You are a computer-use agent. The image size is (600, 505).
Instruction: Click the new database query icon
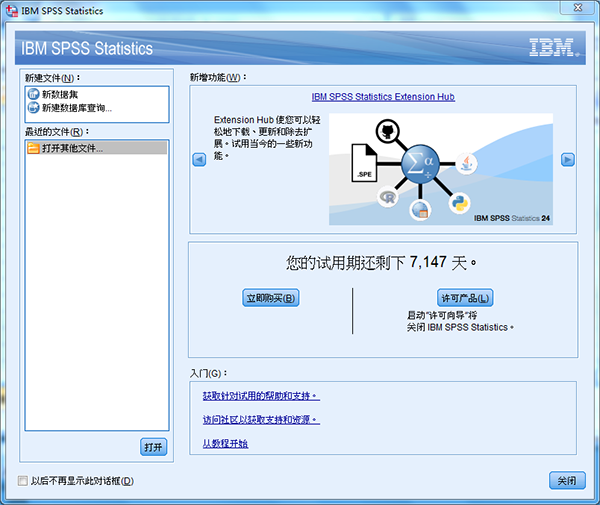(33, 108)
